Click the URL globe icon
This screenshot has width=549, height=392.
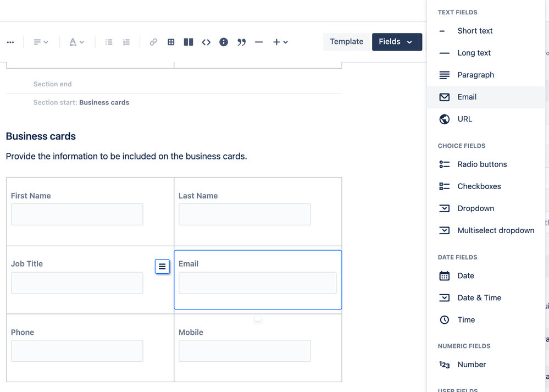point(445,119)
